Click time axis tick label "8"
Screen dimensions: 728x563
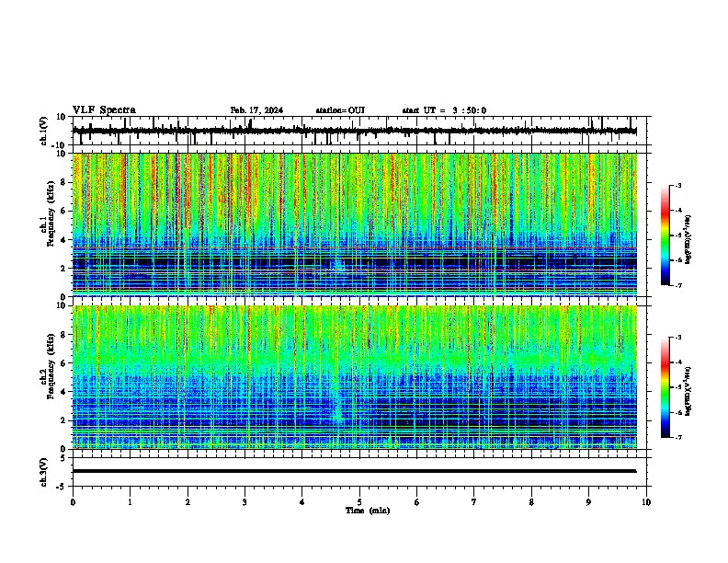pyautogui.click(x=531, y=502)
